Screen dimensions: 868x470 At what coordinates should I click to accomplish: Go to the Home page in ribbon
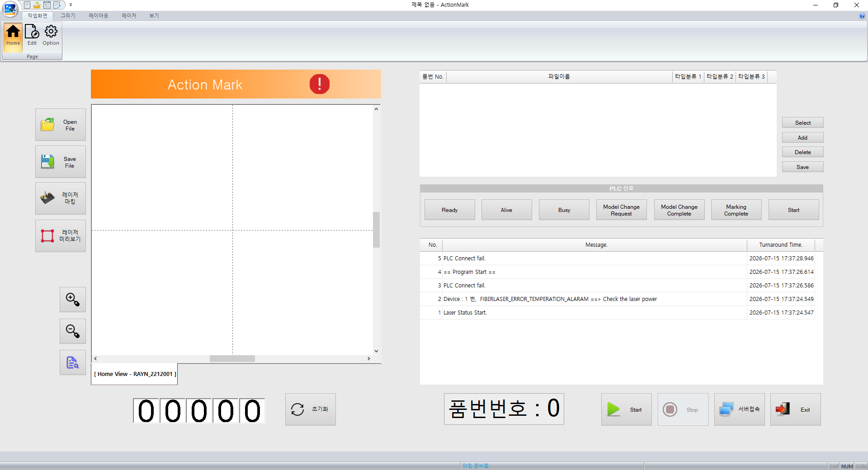tap(13, 38)
